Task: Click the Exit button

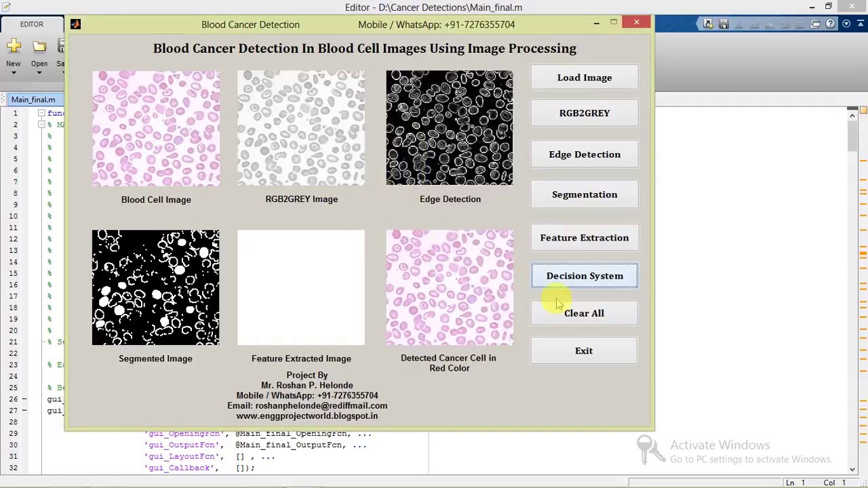Action: (585, 351)
